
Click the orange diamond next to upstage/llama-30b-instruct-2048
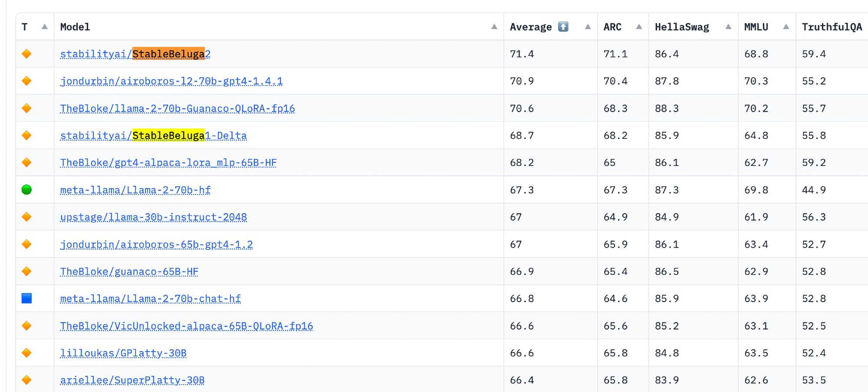point(26,217)
